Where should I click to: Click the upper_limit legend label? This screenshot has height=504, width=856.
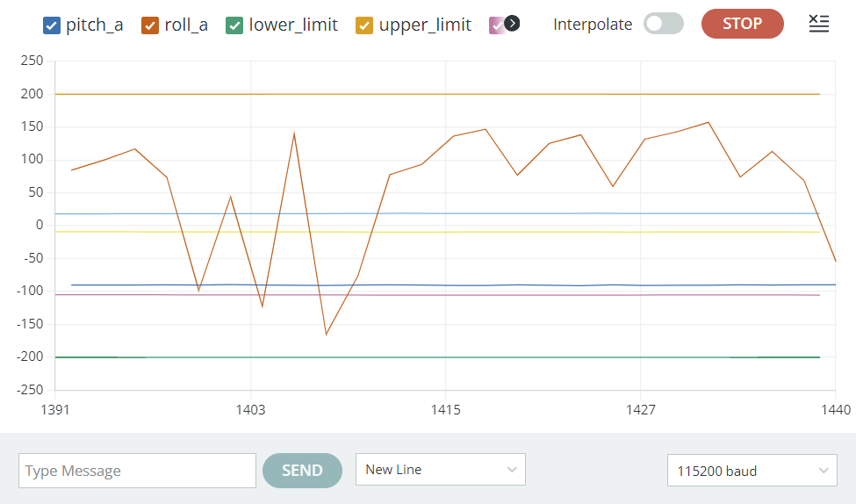(425, 25)
